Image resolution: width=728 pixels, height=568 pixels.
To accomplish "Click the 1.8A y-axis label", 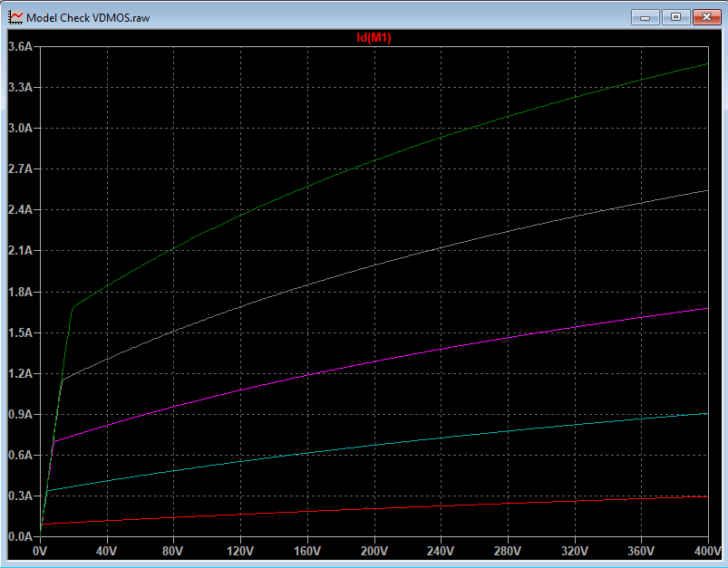I will tap(21, 292).
